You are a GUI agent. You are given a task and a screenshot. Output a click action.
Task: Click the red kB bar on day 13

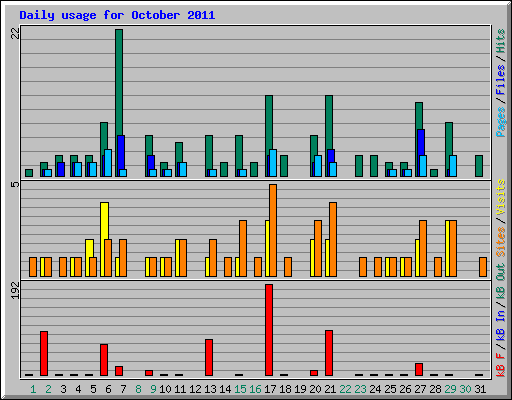click(x=209, y=357)
